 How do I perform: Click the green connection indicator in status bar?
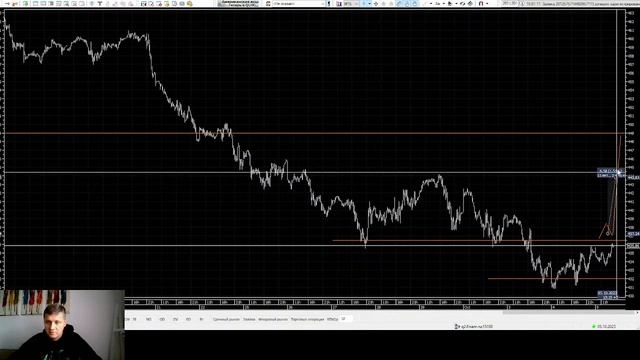pos(594,326)
